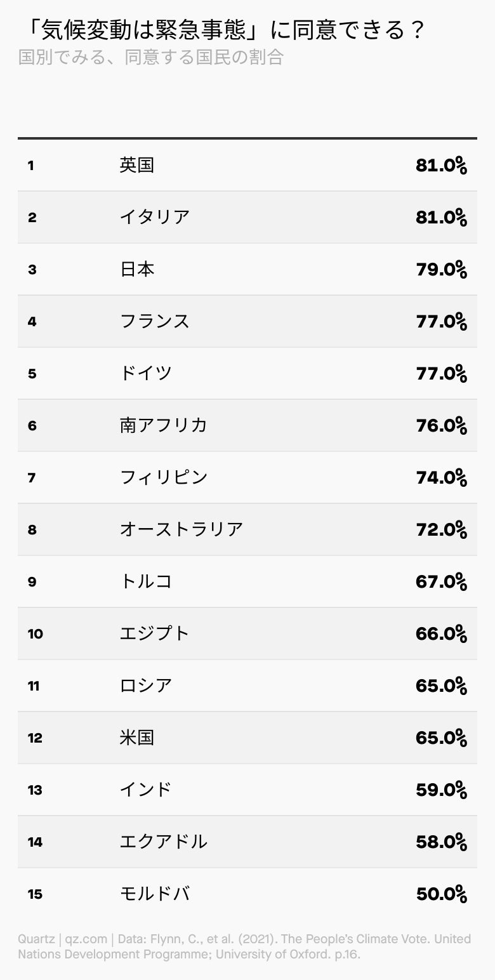Select the subtitle 国別でみる、同意する国民の割合

151,58
